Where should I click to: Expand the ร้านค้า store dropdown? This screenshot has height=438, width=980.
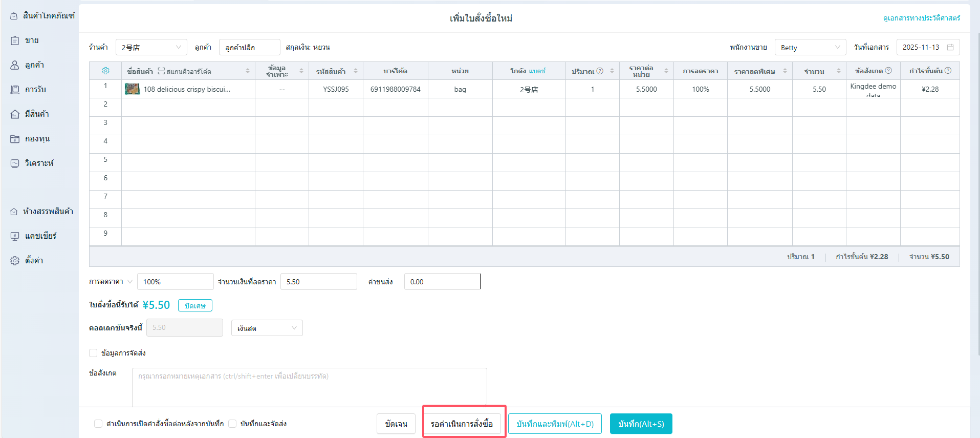(151, 47)
